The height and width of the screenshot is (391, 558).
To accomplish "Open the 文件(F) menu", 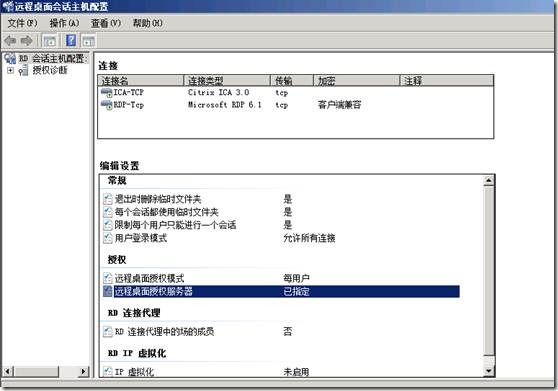I will [x=22, y=23].
